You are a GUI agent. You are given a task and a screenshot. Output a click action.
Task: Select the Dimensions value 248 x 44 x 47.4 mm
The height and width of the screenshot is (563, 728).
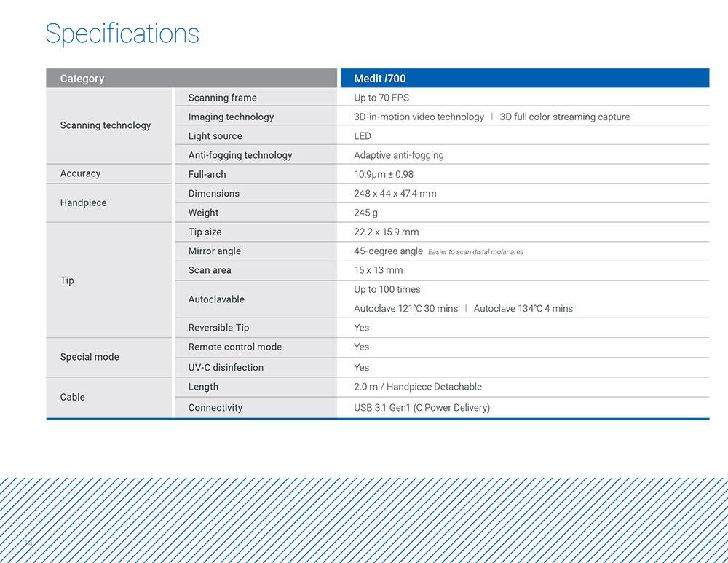click(395, 193)
